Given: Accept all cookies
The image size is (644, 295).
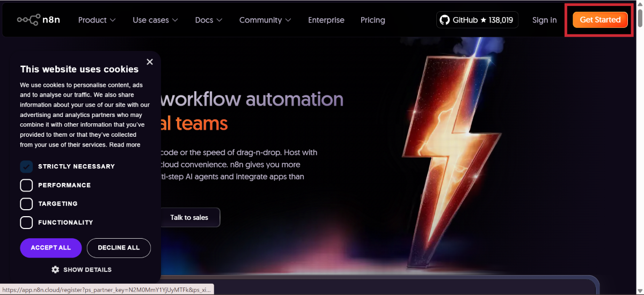Looking at the screenshot, I should [50, 248].
